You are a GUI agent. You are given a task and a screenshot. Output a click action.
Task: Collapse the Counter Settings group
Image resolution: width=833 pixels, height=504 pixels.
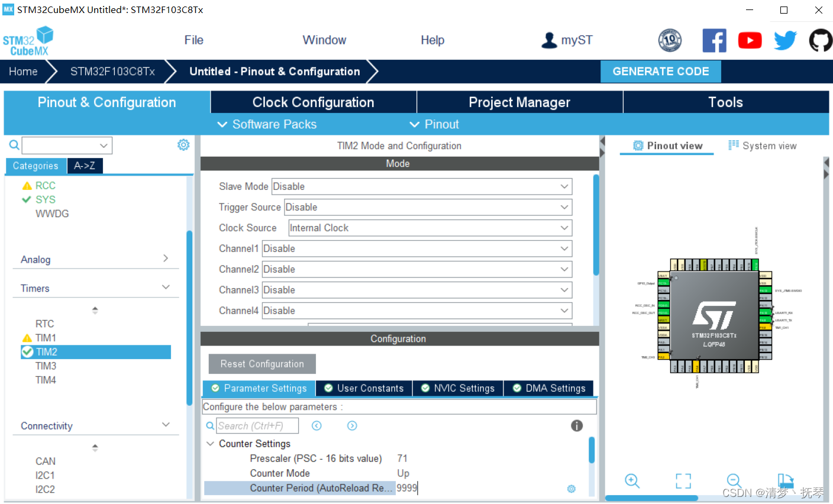coord(210,444)
